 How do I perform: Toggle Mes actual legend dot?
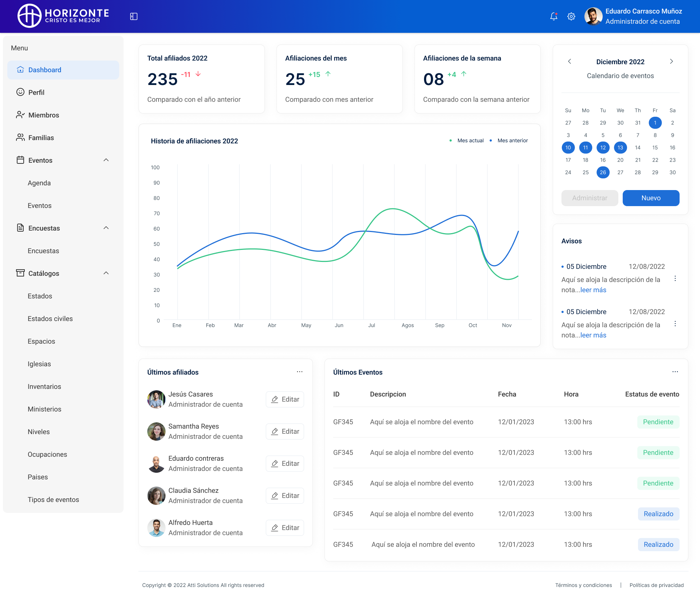[x=451, y=140]
